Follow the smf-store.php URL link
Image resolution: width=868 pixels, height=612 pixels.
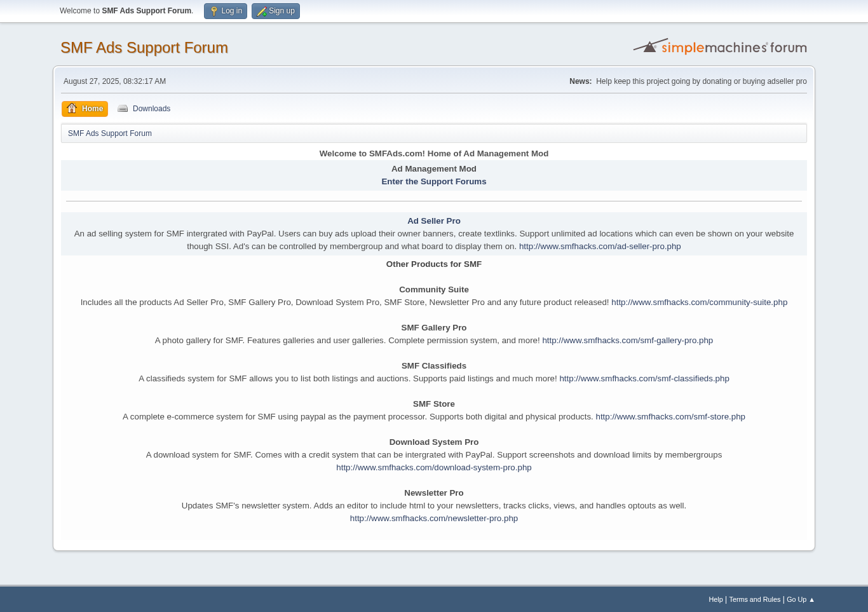tap(670, 417)
